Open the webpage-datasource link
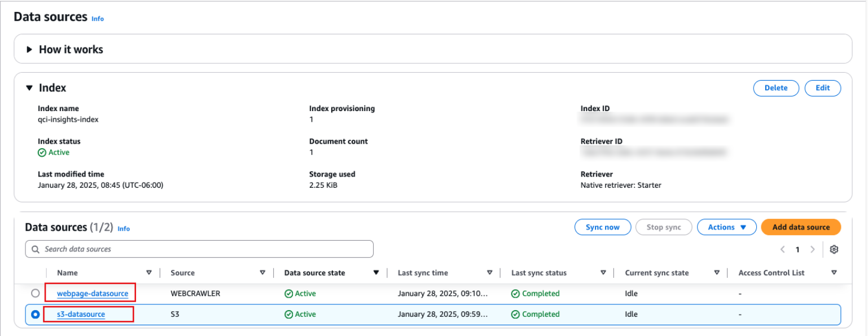868x336 pixels. coord(93,294)
